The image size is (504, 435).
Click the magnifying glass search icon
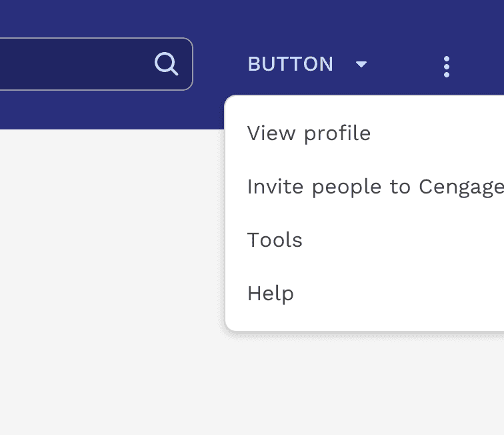[x=166, y=64]
